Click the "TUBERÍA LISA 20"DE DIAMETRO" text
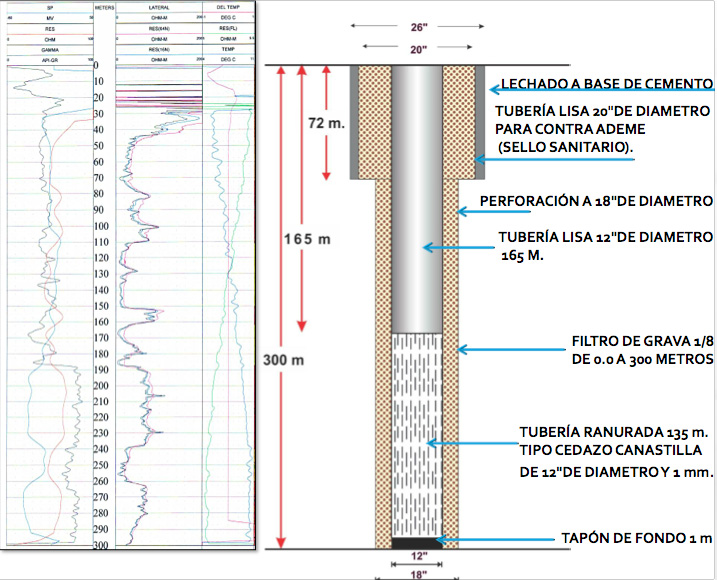Viewport: 717px width, 580px height. 603,111
